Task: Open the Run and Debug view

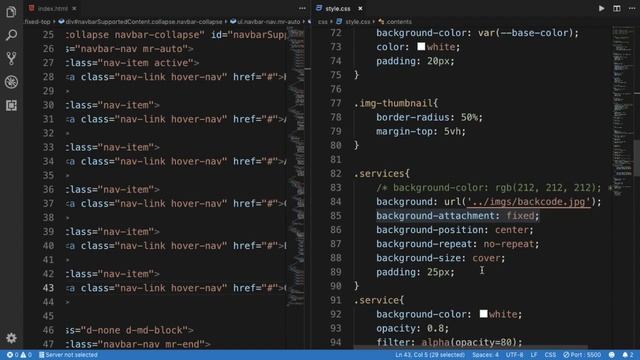Action: coord(11,82)
